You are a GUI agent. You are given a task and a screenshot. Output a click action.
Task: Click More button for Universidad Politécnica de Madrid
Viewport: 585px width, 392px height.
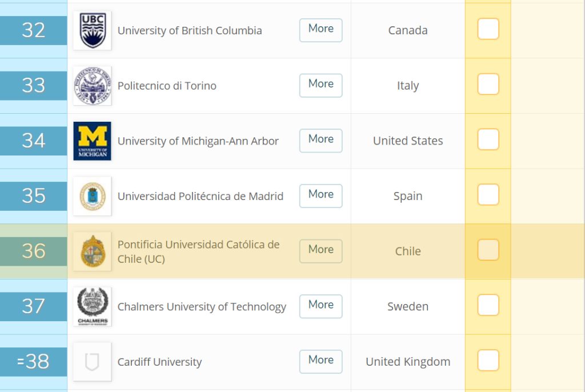[x=320, y=195]
